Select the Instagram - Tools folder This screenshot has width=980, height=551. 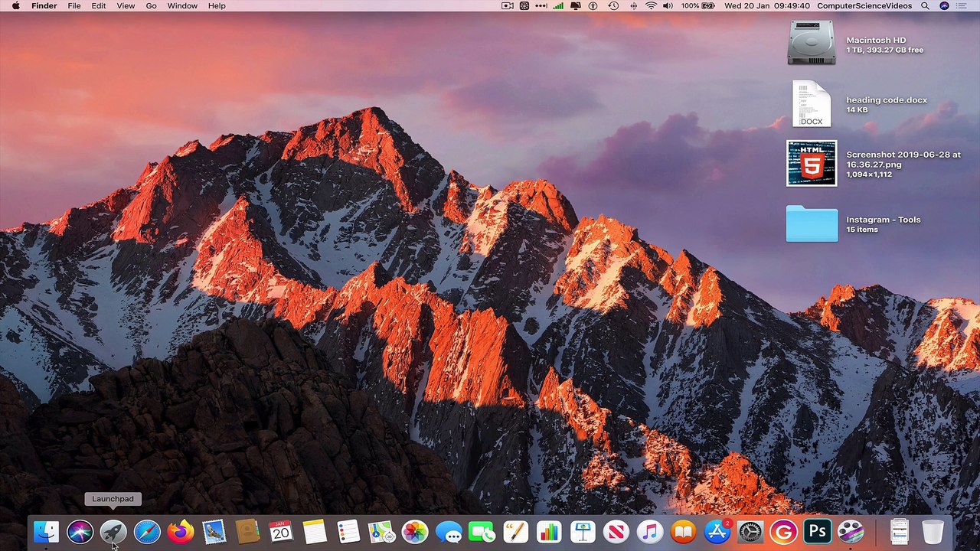[812, 223]
